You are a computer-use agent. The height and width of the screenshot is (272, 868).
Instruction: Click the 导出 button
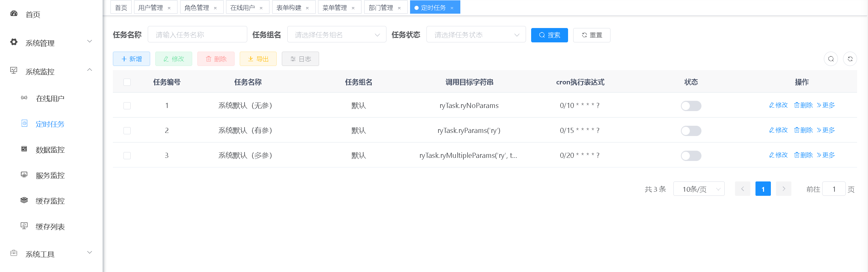[x=258, y=59]
